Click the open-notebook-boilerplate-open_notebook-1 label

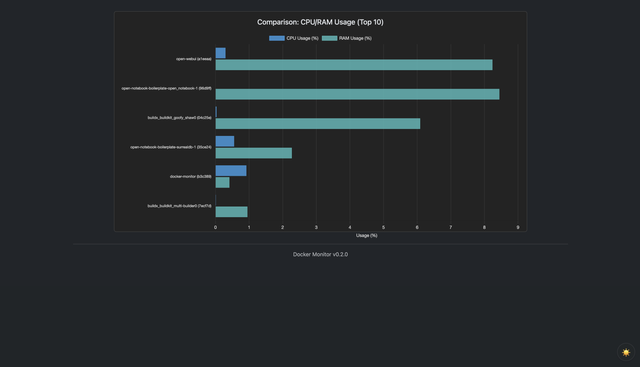(x=167, y=88)
